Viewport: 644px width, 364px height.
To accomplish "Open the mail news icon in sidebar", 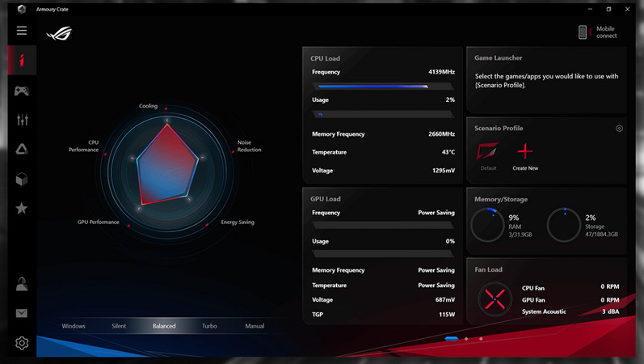I will tap(22, 313).
